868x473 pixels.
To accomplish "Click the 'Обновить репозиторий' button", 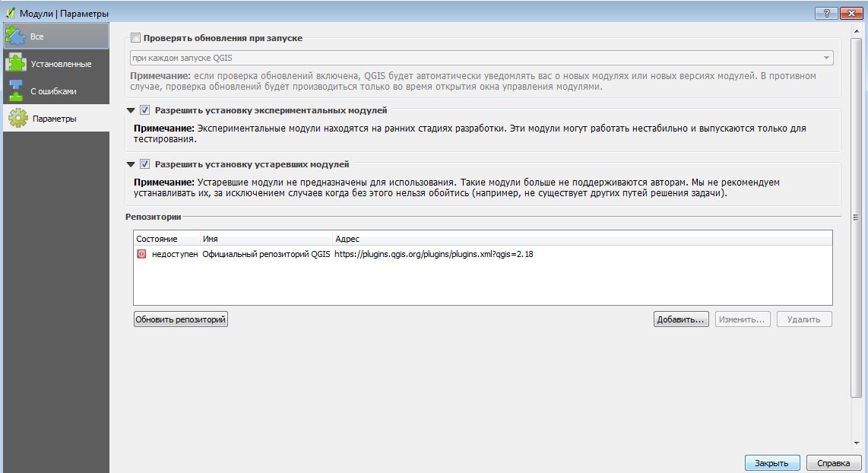I will coord(180,319).
